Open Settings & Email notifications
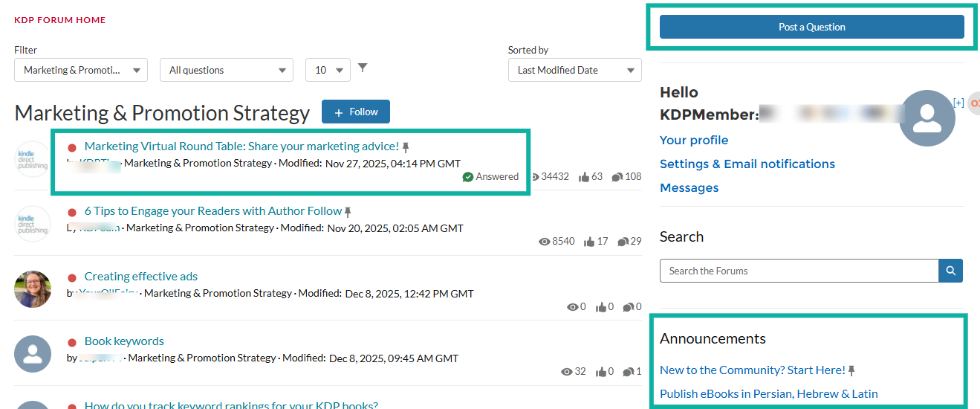Viewport: 980px width, 409px height. (x=747, y=164)
